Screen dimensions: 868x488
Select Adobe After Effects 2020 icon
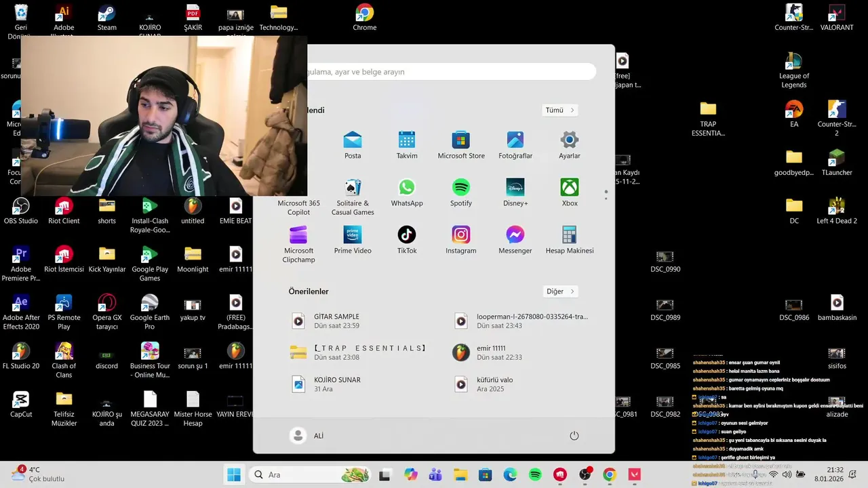click(x=21, y=312)
